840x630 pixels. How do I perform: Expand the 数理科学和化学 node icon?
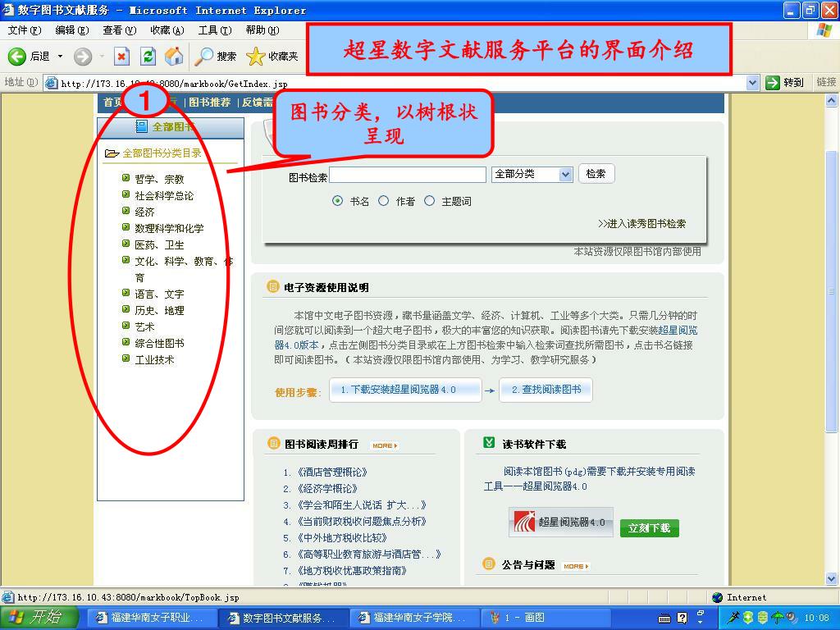(126, 227)
